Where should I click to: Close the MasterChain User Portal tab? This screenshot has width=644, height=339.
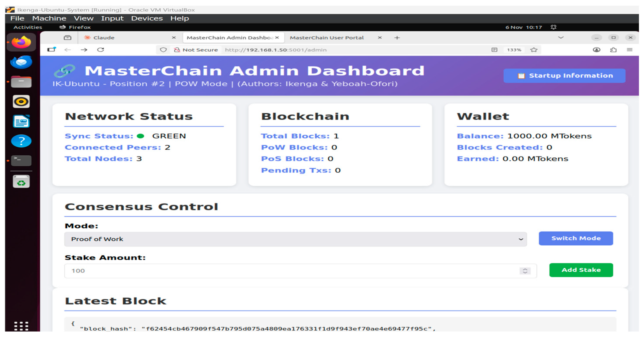coord(380,37)
